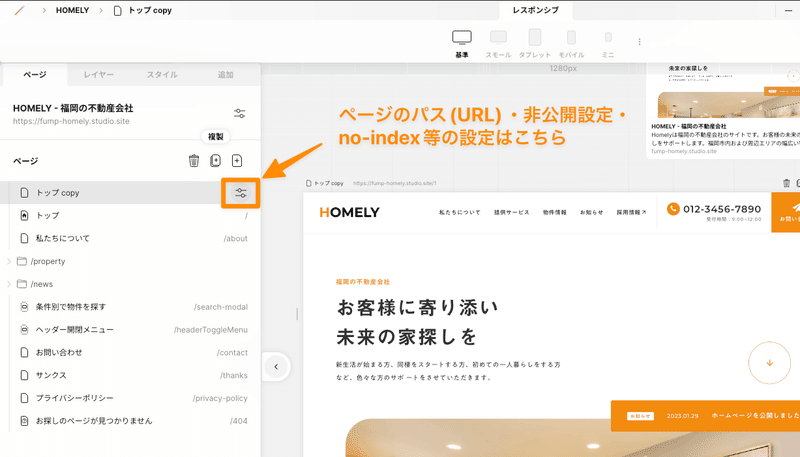
Task: Duplicate page with 複製 icon
Action: pyautogui.click(x=215, y=161)
